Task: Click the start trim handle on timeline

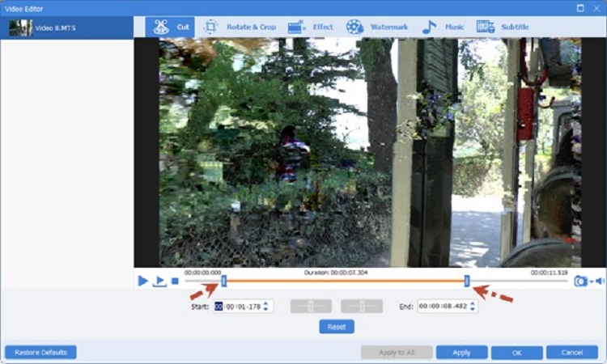Action: click(x=224, y=281)
